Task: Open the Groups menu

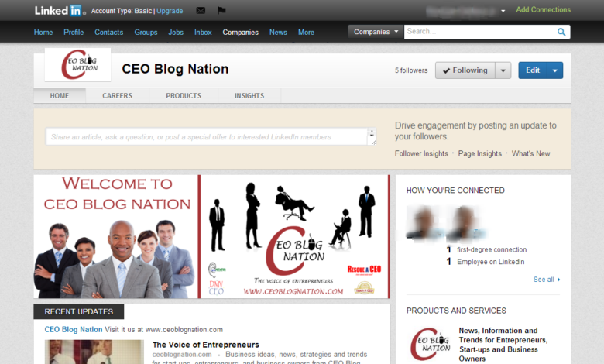Action: pyautogui.click(x=146, y=33)
